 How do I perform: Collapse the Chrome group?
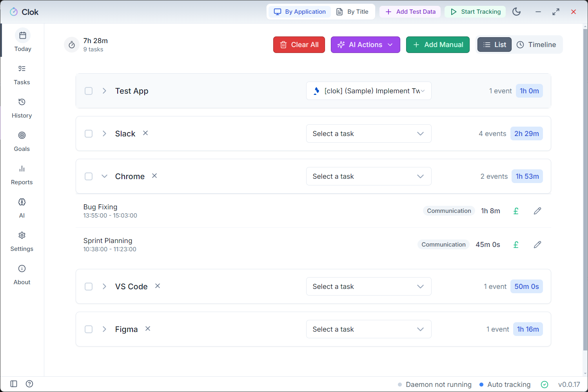pyautogui.click(x=104, y=176)
